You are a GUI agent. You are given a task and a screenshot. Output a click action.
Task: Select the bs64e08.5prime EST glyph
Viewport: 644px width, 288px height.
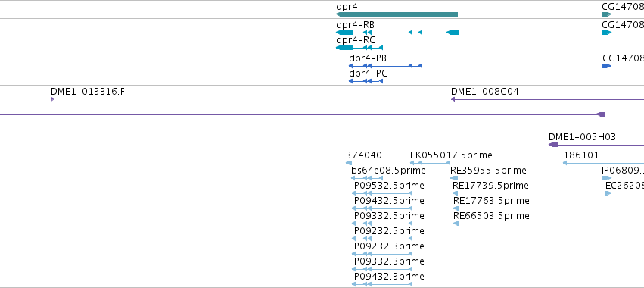(367, 178)
